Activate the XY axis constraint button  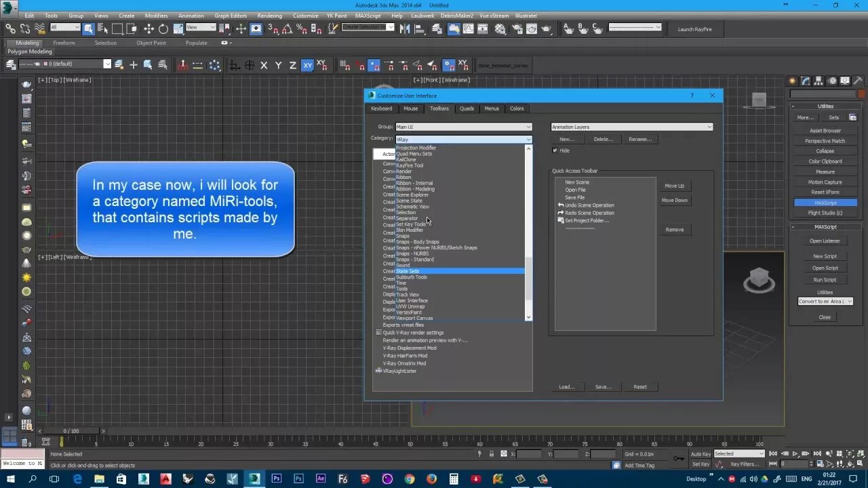(x=308, y=65)
